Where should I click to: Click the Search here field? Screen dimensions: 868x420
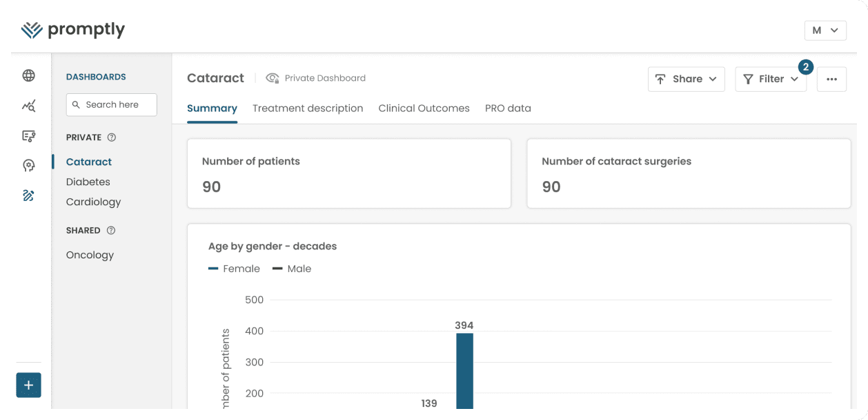(x=111, y=104)
